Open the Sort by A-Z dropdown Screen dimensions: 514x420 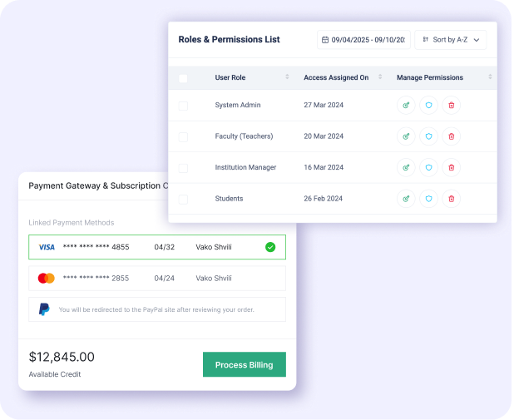pos(450,39)
